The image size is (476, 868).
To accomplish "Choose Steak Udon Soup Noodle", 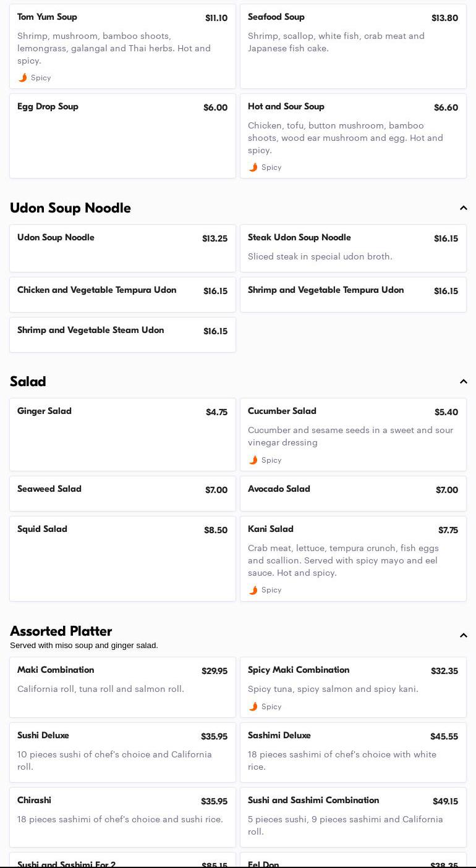I will click(x=353, y=248).
